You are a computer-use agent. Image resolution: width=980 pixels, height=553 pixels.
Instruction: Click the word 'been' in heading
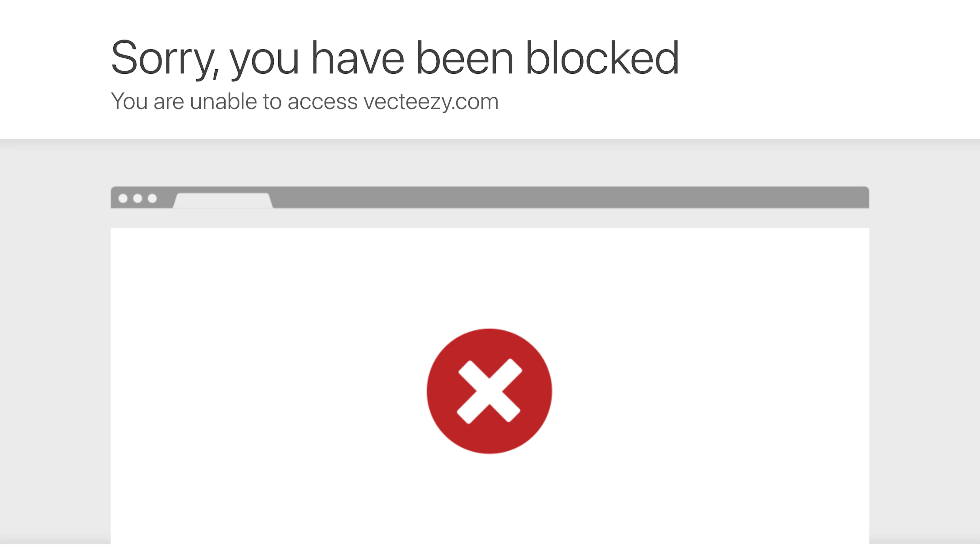coord(465,57)
